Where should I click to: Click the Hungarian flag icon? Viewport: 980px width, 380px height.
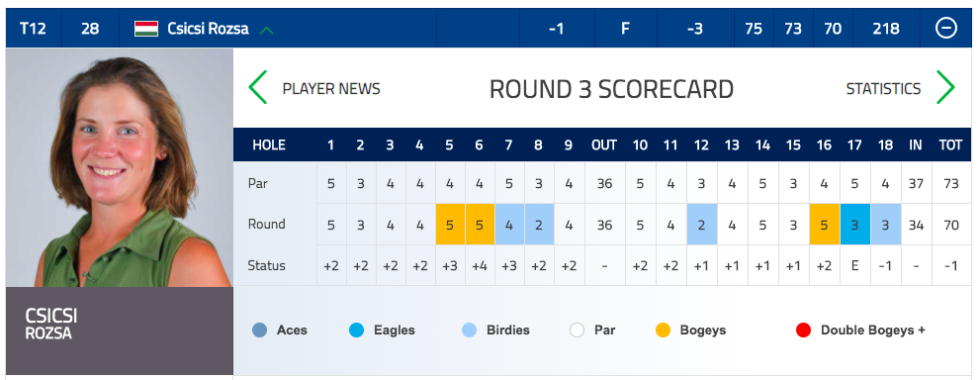coord(146,29)
